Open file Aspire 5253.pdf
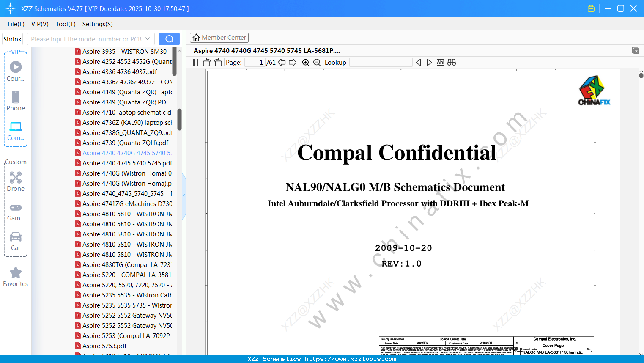The image size is (644, 363). (101, 346)
